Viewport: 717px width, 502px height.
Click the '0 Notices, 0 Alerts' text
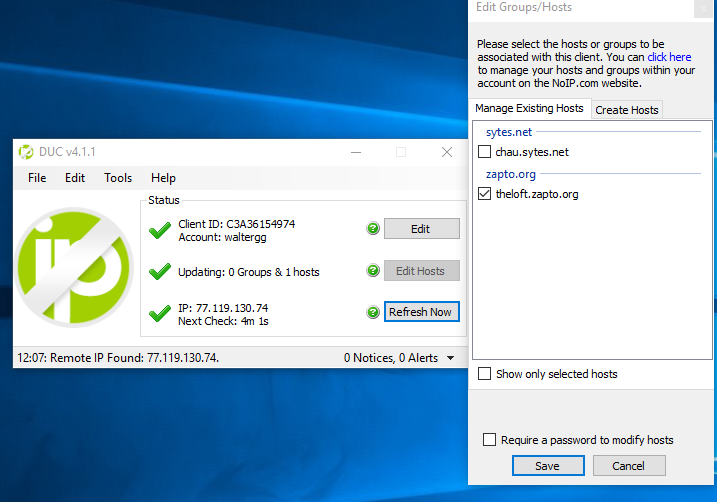click(x=391, y=358)
